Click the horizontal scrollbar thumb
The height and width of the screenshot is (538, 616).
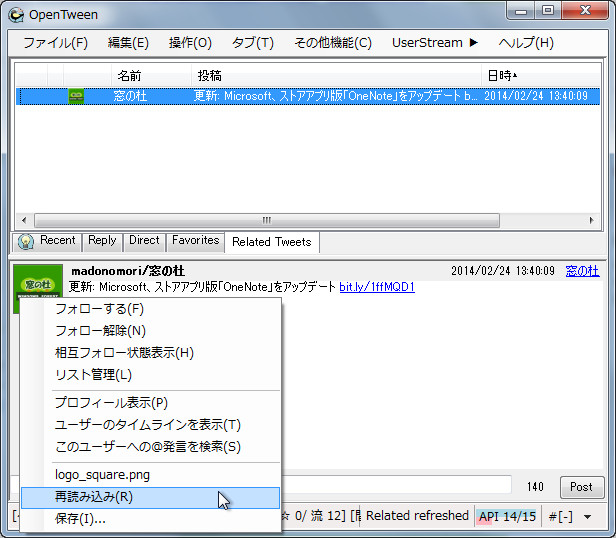click(267, 220)
